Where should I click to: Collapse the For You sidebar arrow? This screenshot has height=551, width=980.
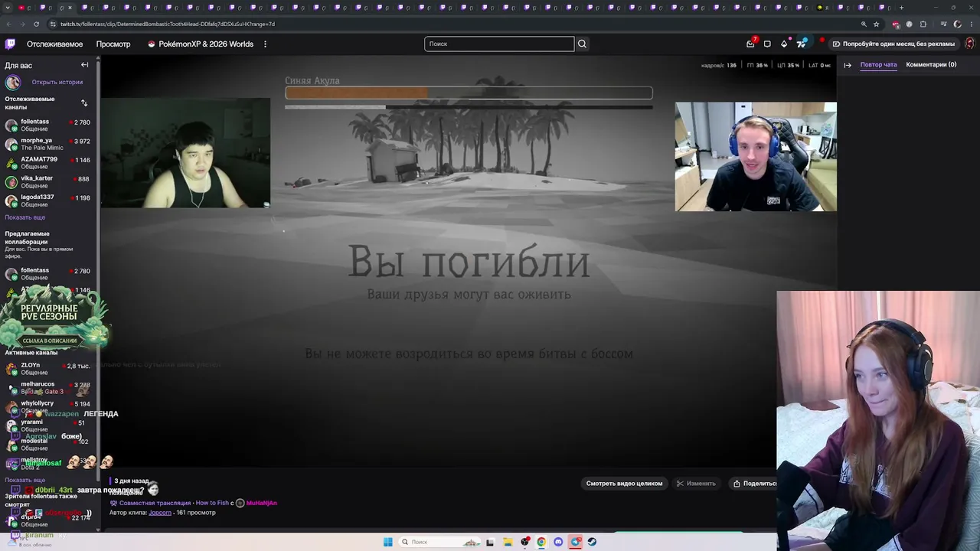point(85,65)
